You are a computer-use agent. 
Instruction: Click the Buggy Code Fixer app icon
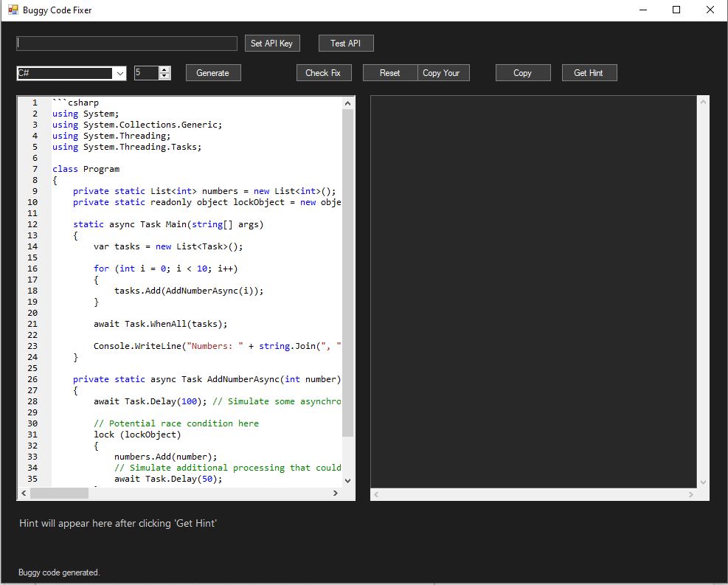(x=13, y=10)
